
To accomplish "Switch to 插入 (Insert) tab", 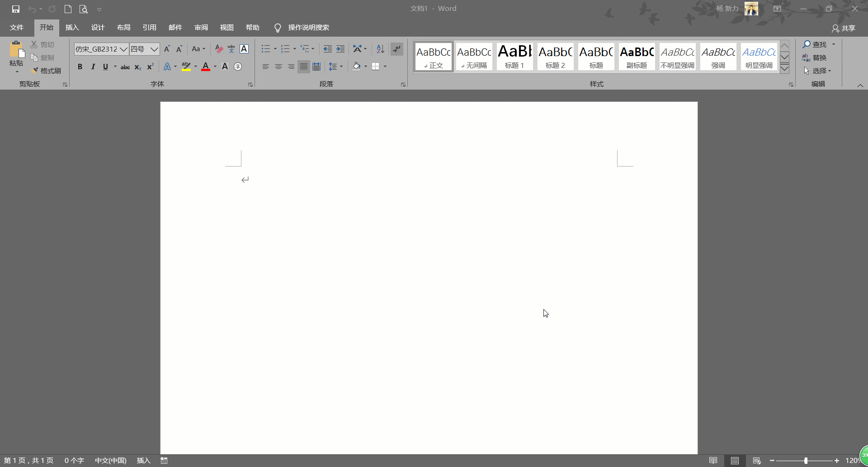I will click(72, 28).
